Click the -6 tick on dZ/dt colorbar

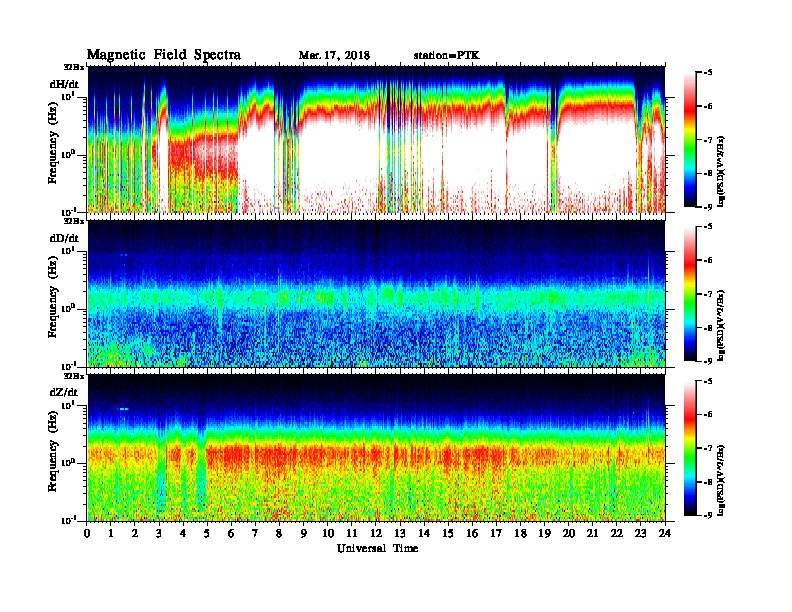tap(708, 415)
